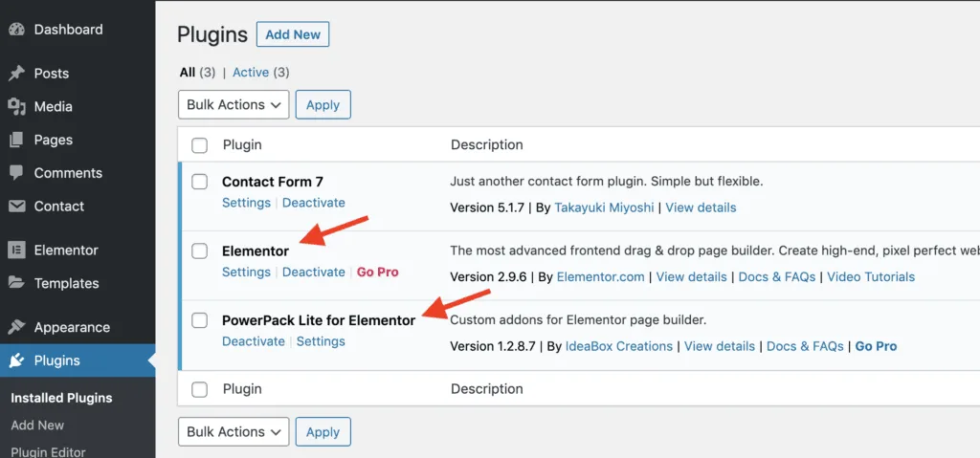Filter by All plugins
This screenshot has width=980, height=458.
coord(188,73)
